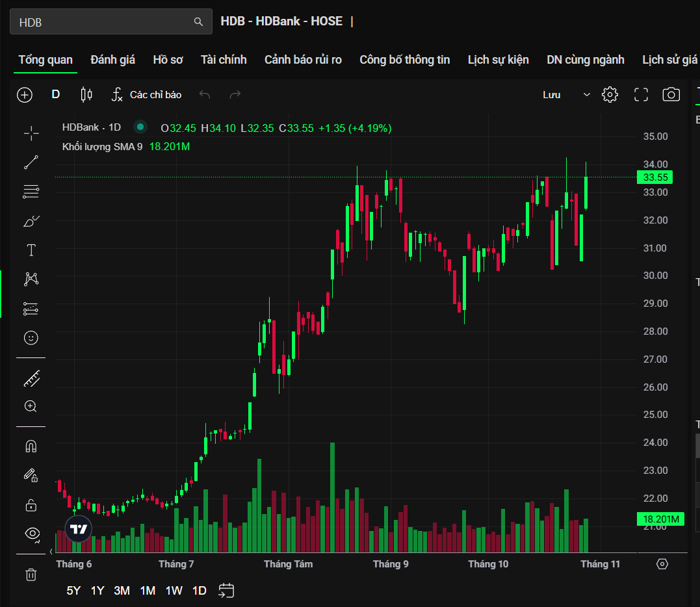Open the Cảnh báo rủi ro tab
The height and width of the screenshot is (607, 700).
click(x=303, y=60)
